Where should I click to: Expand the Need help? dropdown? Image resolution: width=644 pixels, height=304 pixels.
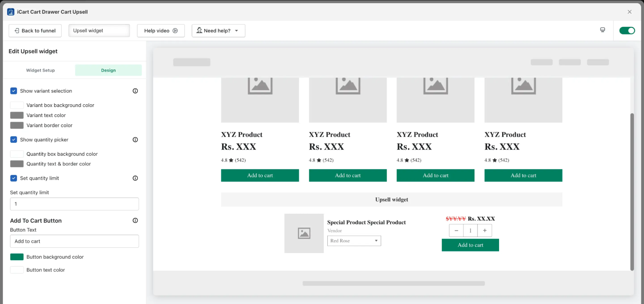pyautogui.click(x=218, y=31)
